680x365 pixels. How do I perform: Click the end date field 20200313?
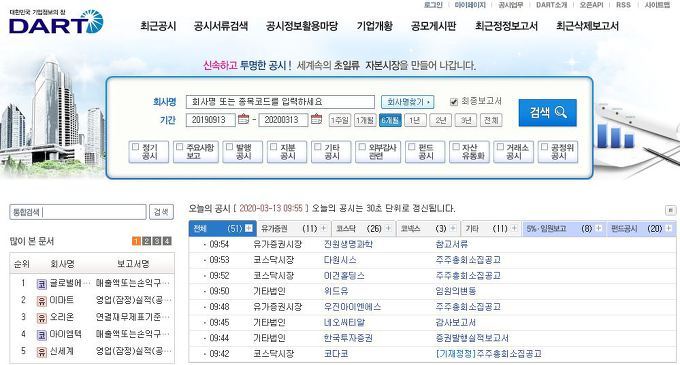pos(283,120)
